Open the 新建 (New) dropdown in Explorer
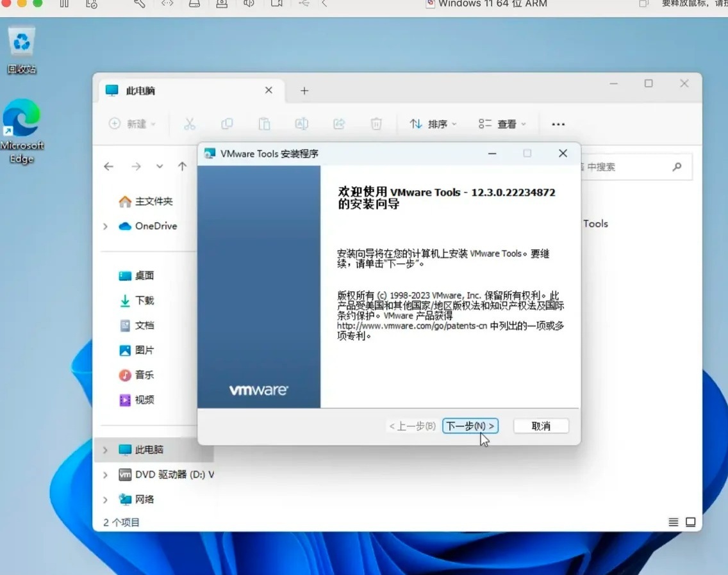The height and width of the screenshot is (575, 728). tap(132, 124)
